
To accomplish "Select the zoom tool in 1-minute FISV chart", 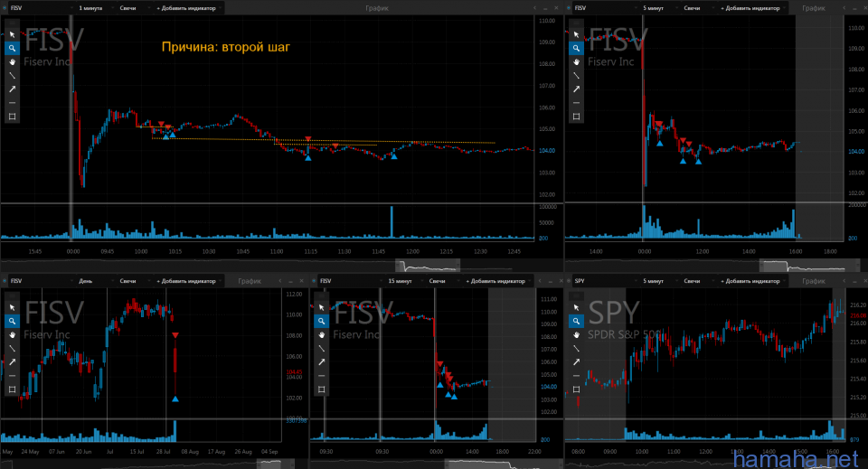I will click(x=12, y=48).
